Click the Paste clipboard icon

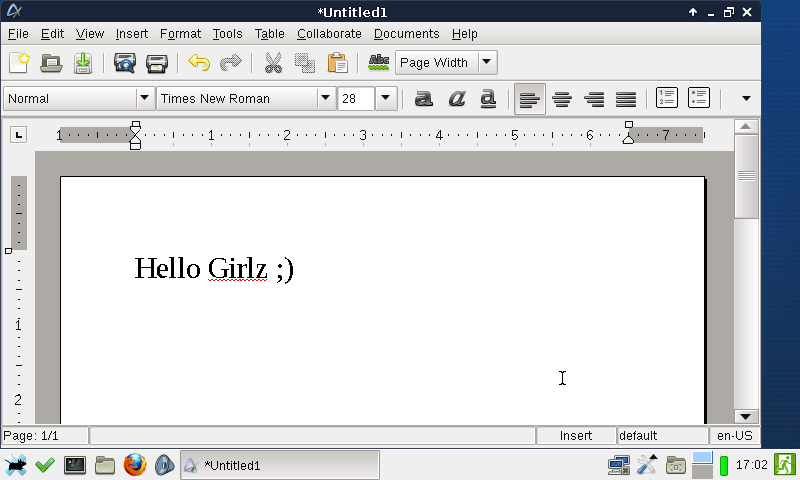pyautogui.click(x=338, y=63)
